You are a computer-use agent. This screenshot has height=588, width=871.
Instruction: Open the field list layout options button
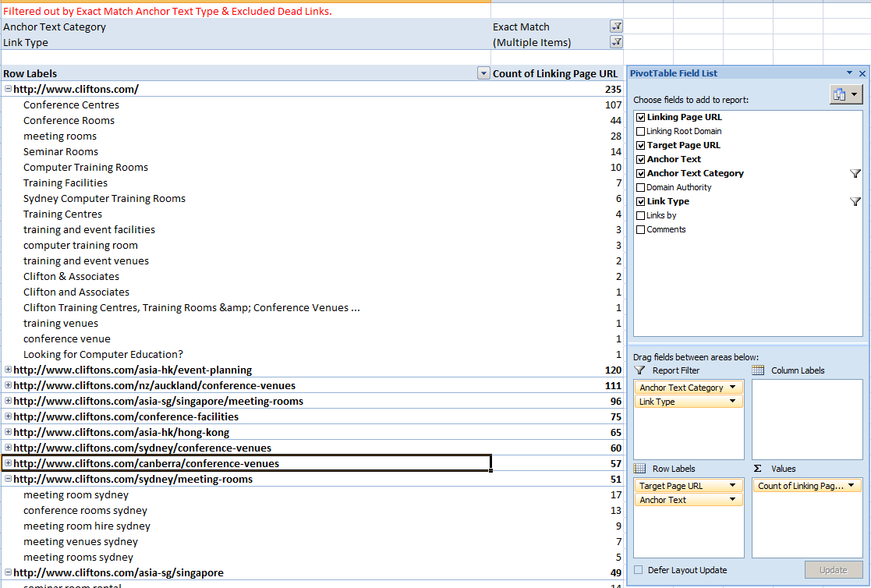tap(846, 94)
